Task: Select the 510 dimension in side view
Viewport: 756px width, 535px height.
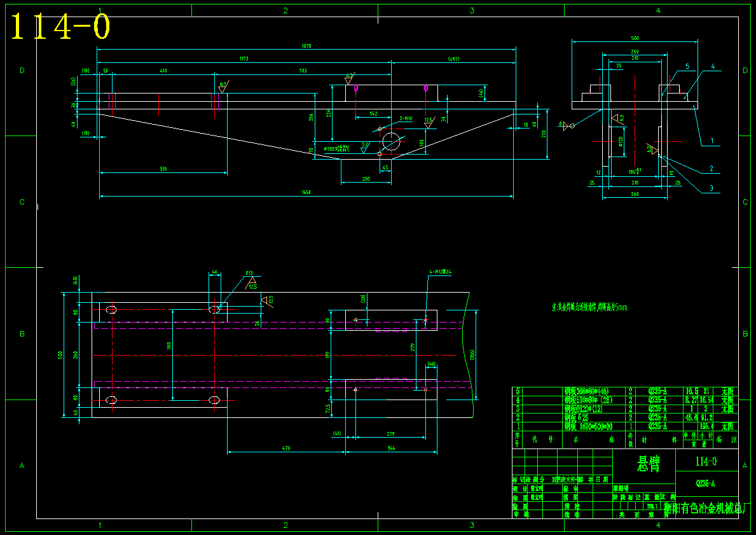Action: (x=163, y=169)
